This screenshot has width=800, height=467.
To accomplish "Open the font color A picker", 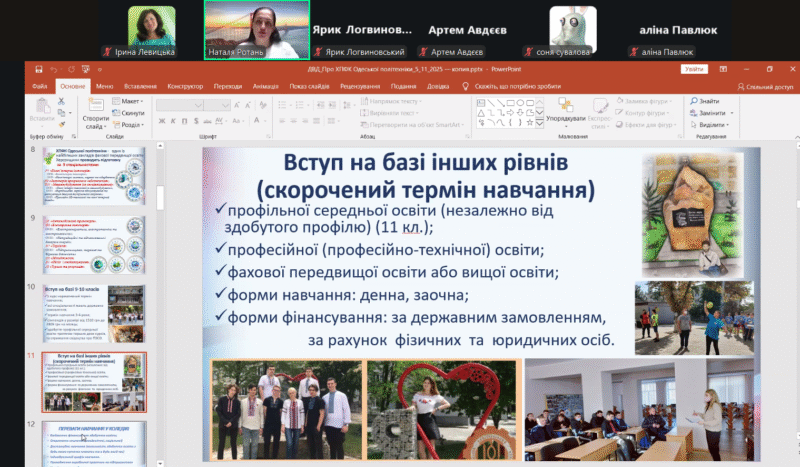I will coord(255,119).
